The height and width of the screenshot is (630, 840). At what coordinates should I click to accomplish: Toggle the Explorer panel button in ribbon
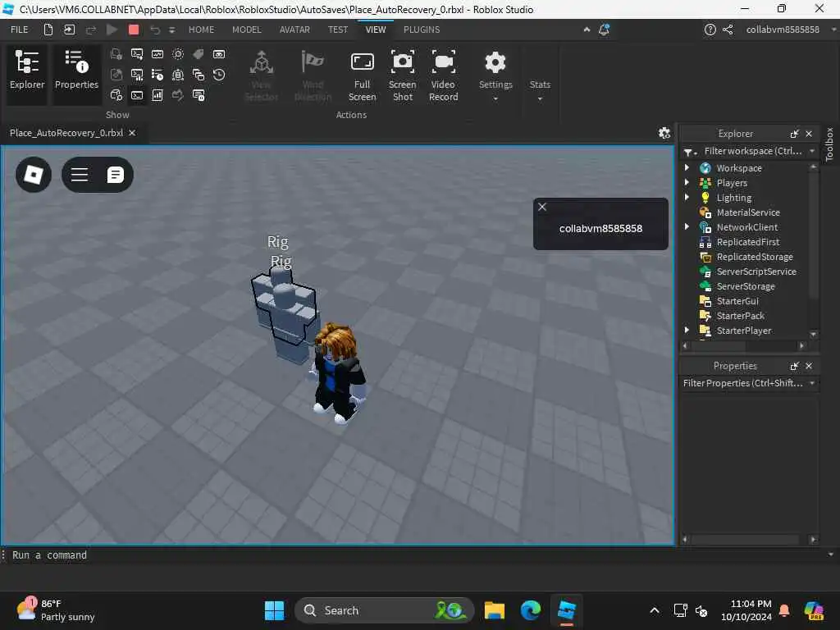(x=27, y=73)
